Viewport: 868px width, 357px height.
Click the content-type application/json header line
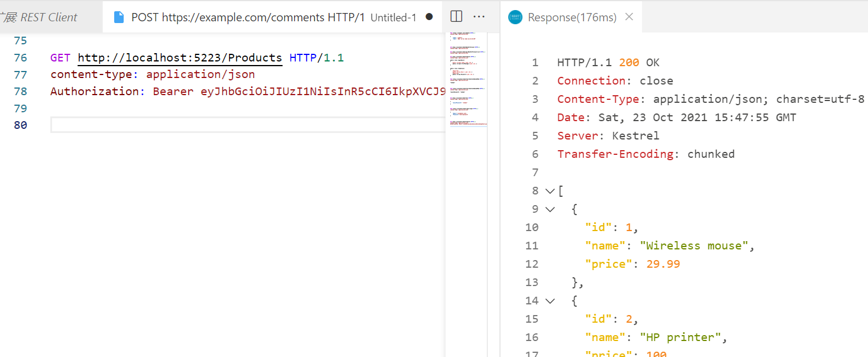[x=153, y=74]
